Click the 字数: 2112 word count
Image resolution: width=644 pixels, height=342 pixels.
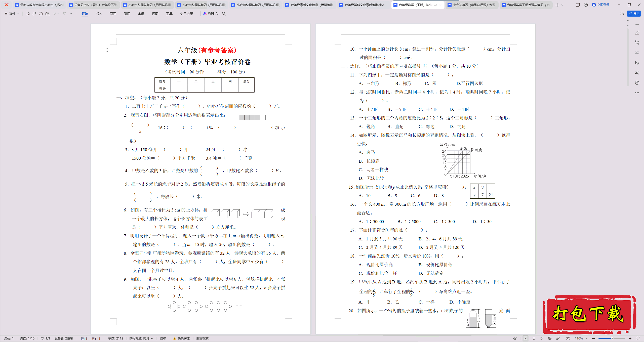[116, 338]
